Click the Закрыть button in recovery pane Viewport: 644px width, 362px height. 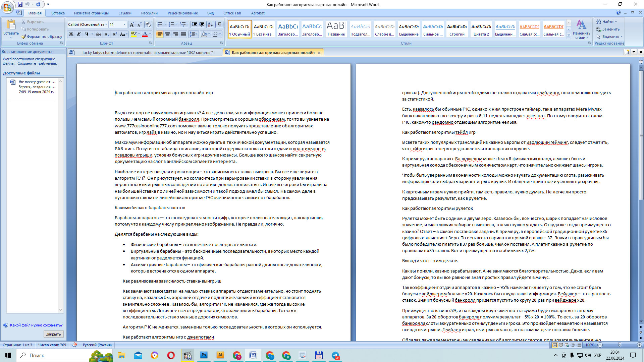(x=53, y=334)
